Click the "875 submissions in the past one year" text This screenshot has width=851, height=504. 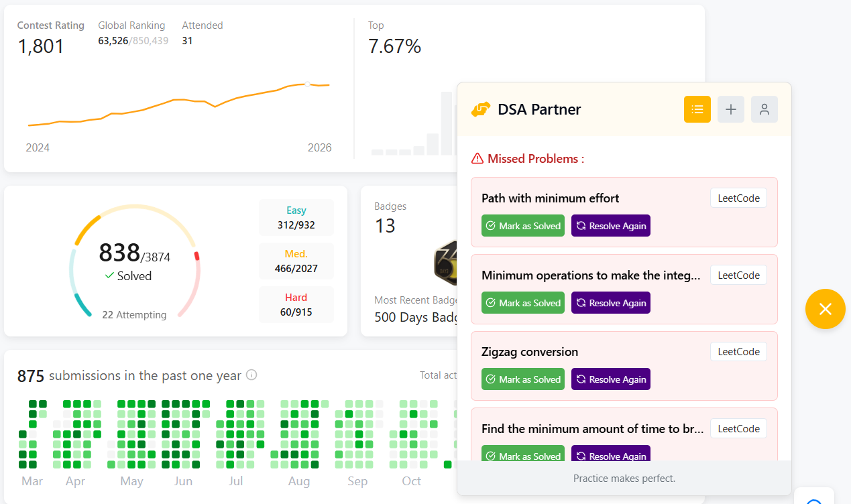[129, 376]
